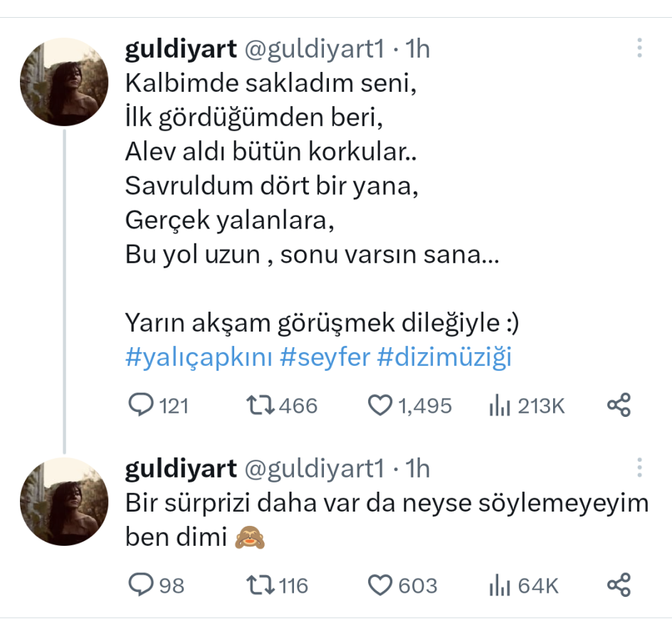Open the #dizimüziği hashtag
Image resolution: width=672 pixels, height=634 pixels.
445,357
